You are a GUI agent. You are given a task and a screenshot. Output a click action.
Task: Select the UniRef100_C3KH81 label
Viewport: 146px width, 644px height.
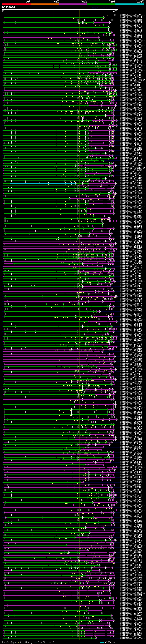131,156
